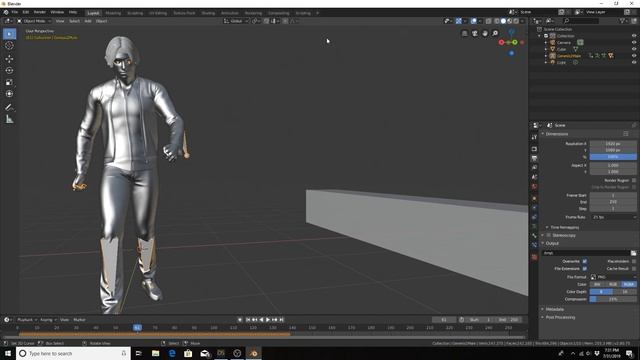Expand the Time Remapping panel
640x360 pixels.
click(x=564, y=227)
